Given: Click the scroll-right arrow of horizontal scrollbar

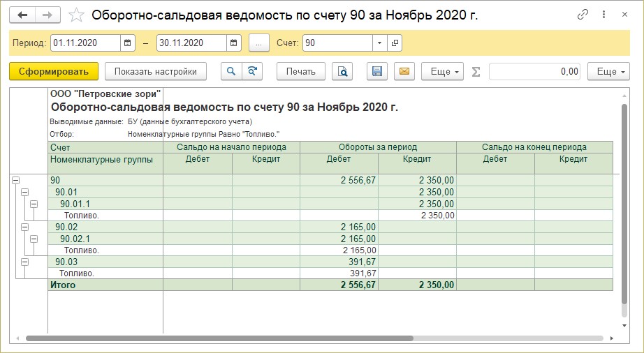Looking at the screenshot, I should tap(611, 338).
